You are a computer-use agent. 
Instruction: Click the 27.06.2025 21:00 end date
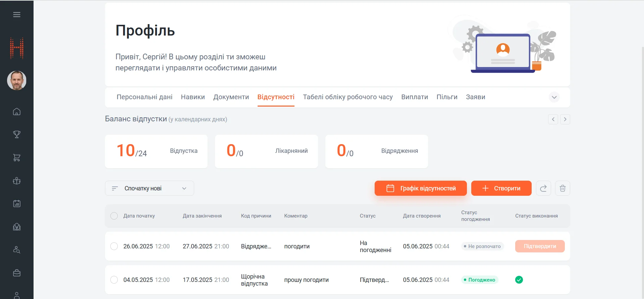point(206,246)
